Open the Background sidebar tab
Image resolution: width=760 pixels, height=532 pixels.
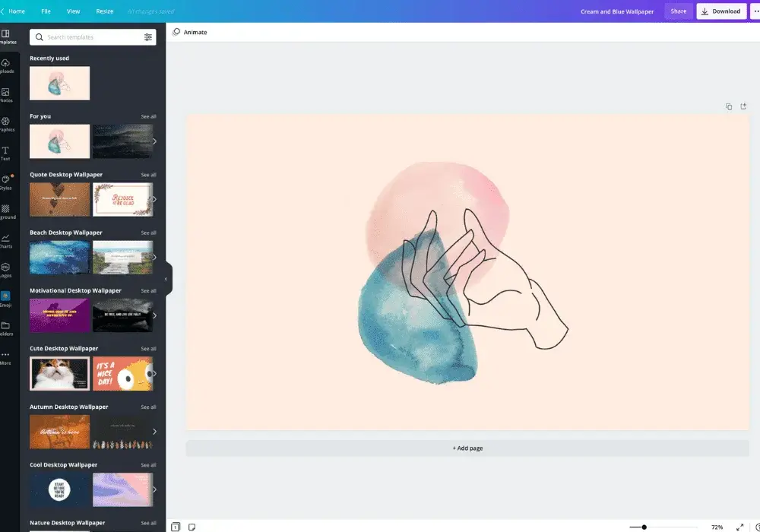pyautogui.click(x=7, y=212)
